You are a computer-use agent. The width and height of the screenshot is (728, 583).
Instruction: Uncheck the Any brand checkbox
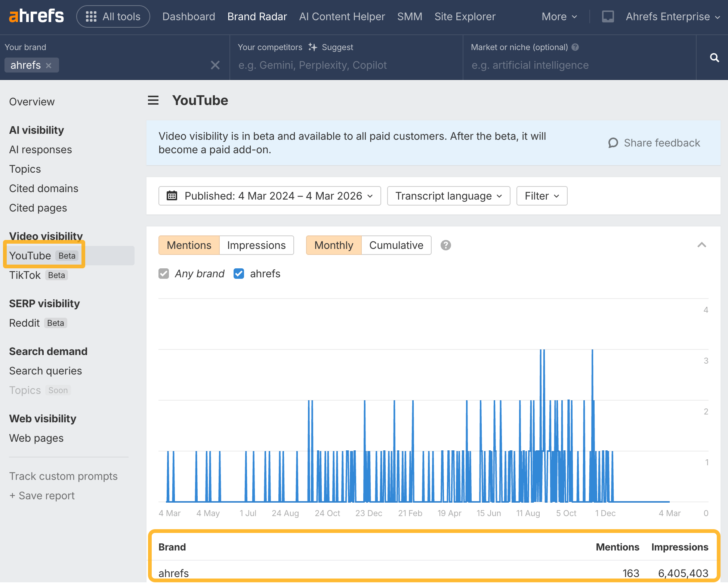point(164,274)
